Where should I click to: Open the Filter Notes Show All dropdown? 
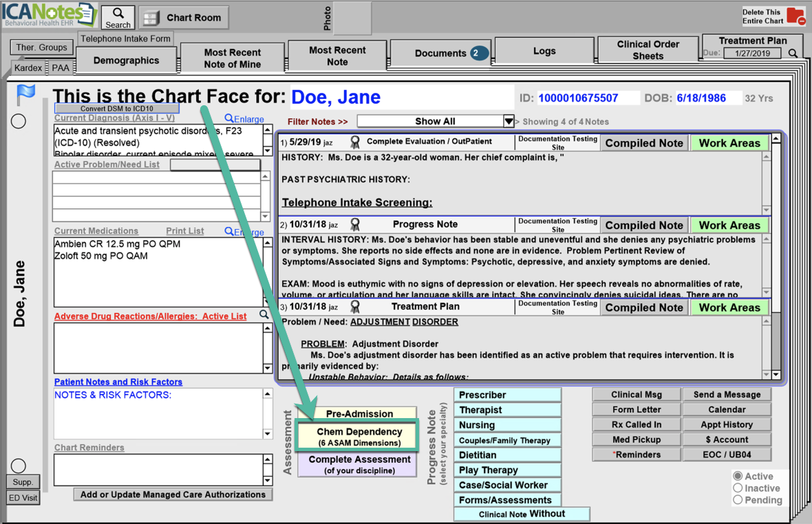[x=509, y=122]
